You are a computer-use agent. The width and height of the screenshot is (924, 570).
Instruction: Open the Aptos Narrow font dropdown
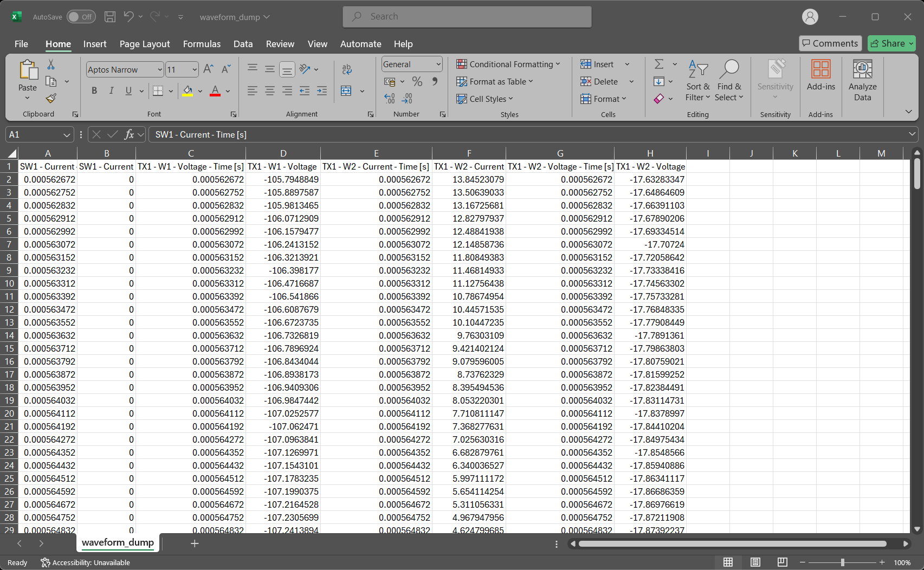click(160, 69)
